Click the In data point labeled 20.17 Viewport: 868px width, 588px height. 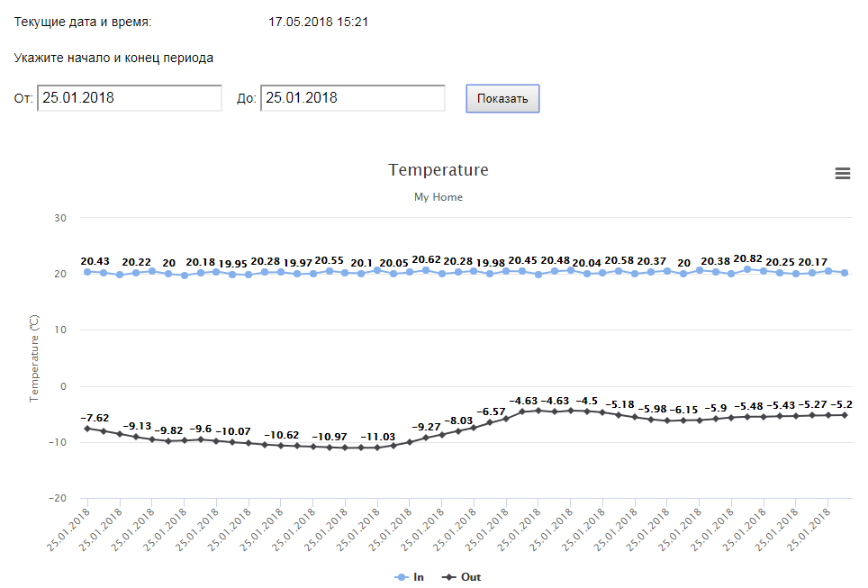[812, 273]
